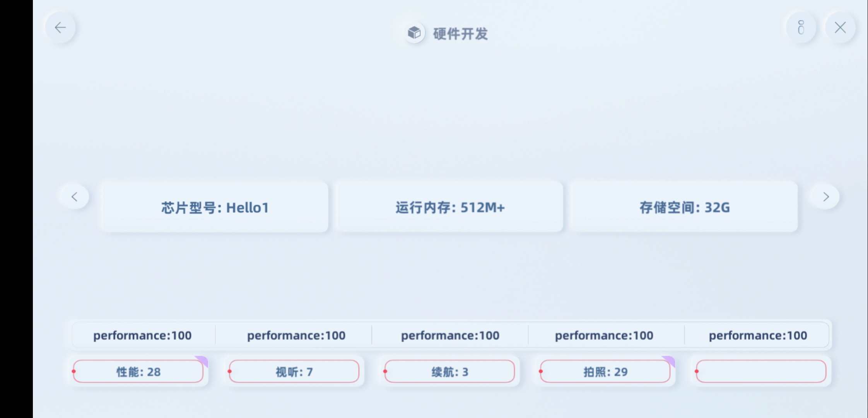868x418 pixels.
Task: Click the 性能: 28 stat box
Action: tap(138, 372)
